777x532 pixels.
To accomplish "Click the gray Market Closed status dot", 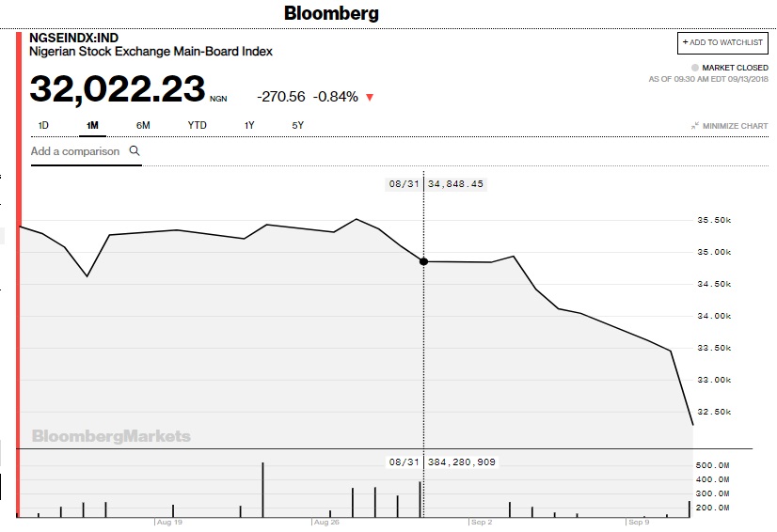I will click(695, 68).
